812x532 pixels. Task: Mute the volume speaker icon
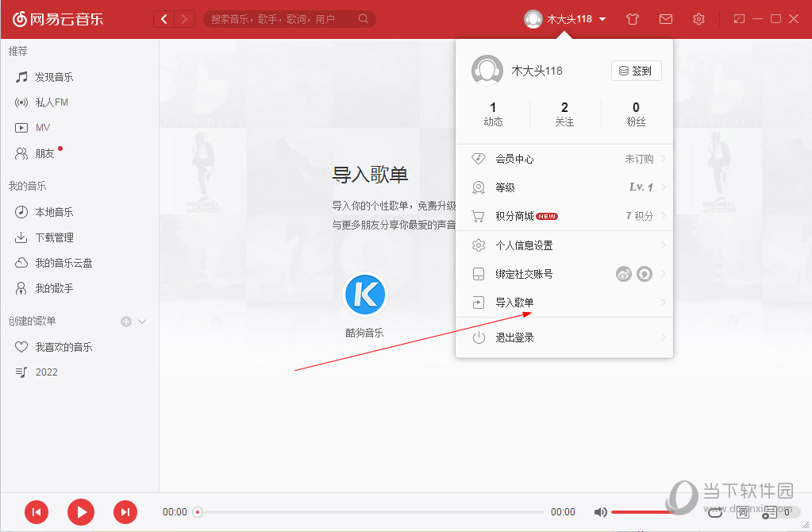[601, 512]
